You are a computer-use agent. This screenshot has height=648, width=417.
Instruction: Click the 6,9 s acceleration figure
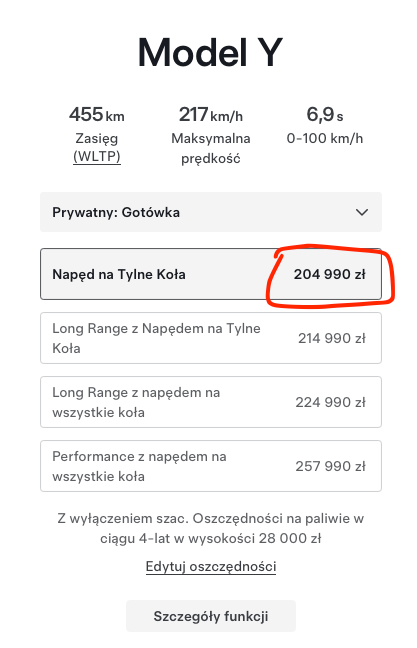(x=325, y=114)
